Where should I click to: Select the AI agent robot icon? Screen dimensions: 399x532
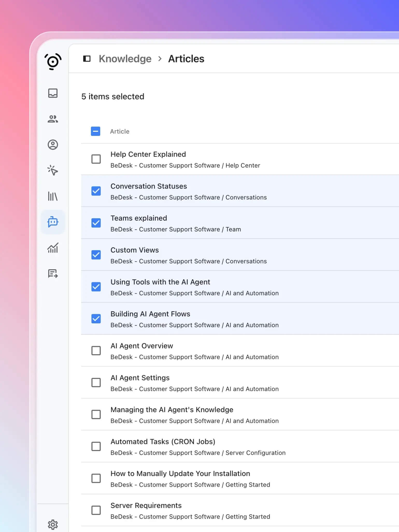(53, 222)
